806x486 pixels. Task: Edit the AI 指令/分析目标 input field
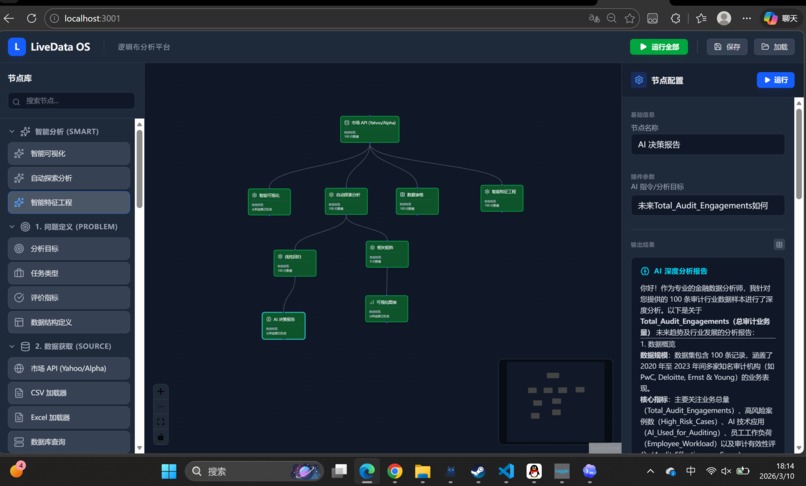point(707,205)
